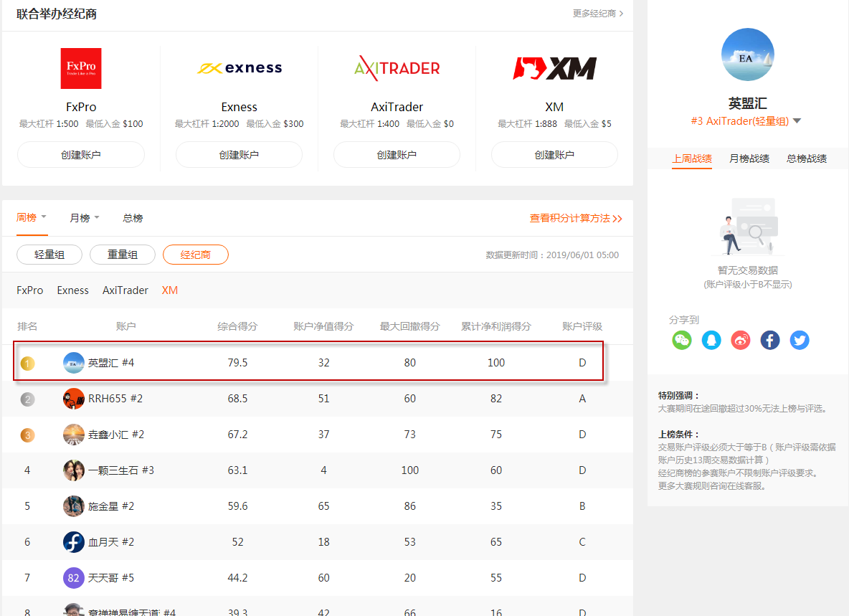Switch to 月榜战绩 tab
Screen dimensions: 849x616
(749, 158)
